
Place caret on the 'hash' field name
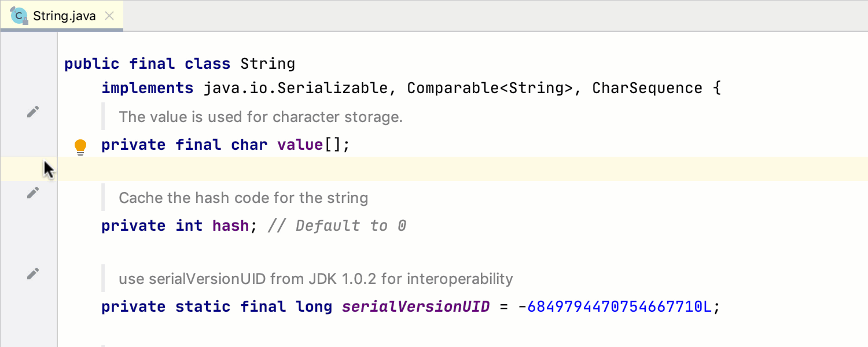coord(230,226)
